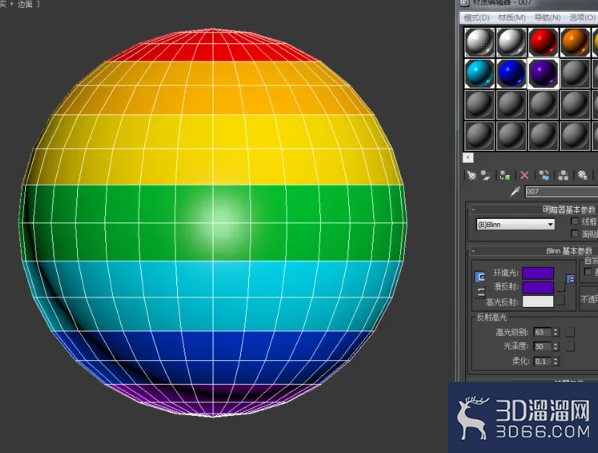Select the blue material sample sphere

click(x=511, y=73)
